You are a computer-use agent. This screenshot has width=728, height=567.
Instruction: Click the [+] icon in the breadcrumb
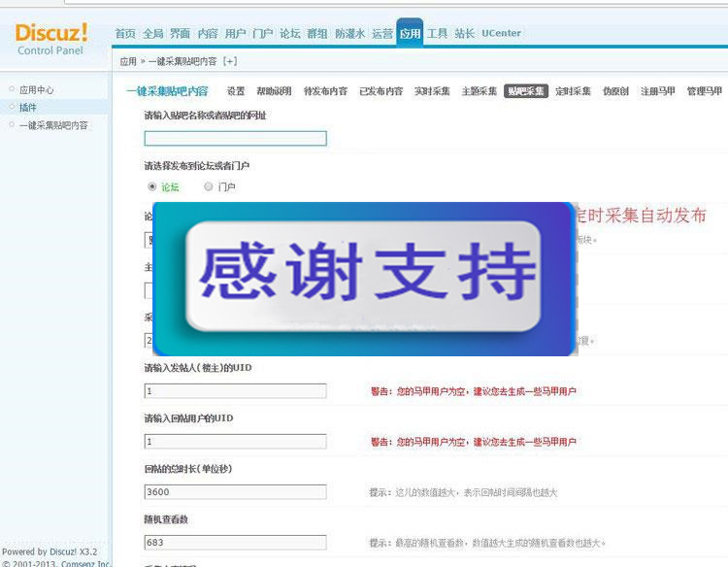pos(229,61)
